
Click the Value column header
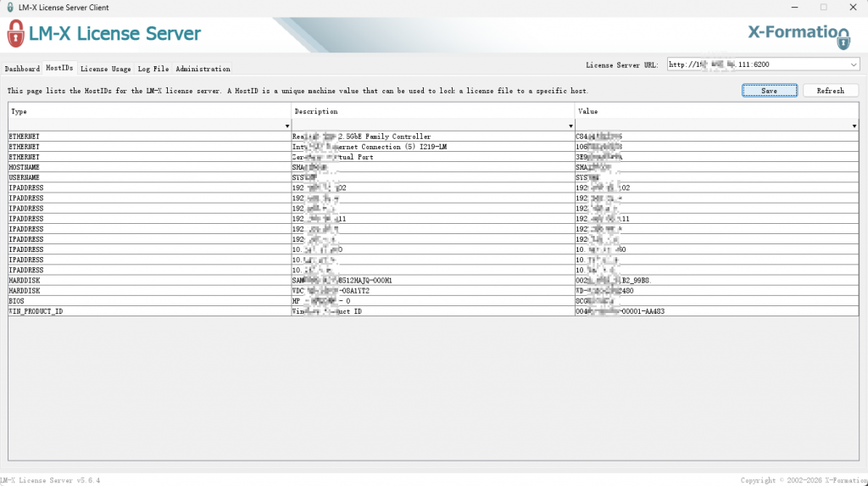[x=716, y=111]
